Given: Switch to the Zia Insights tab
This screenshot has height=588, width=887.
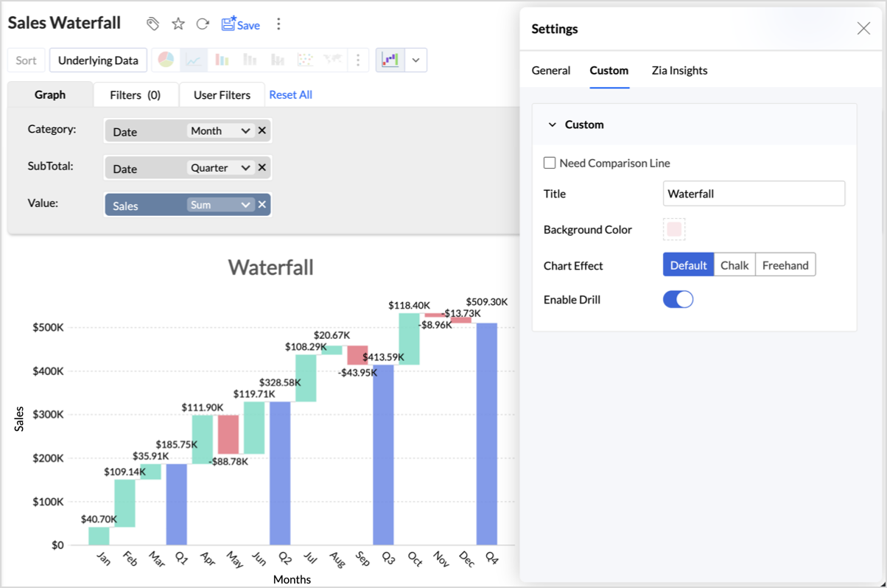Looking at the screenshot, I should tap(679, 71).
